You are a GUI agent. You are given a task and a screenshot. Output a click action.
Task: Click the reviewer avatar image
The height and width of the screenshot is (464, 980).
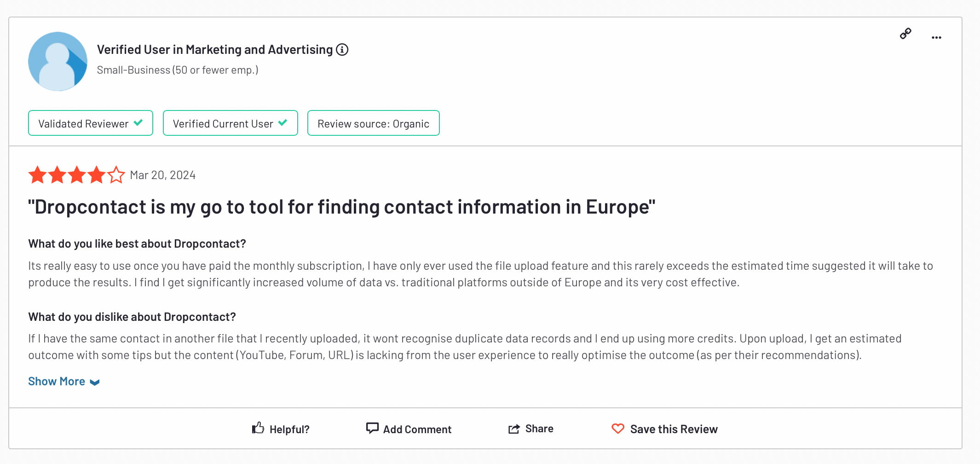click(58, 61)
